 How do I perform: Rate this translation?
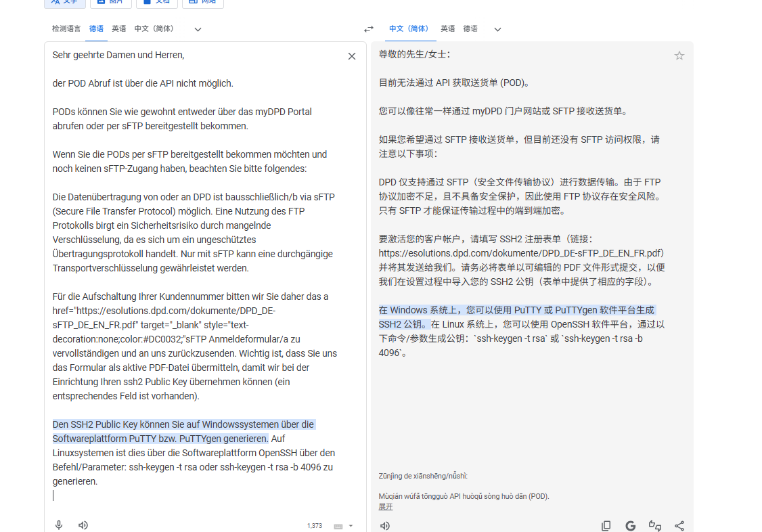[x=655, y=526]
